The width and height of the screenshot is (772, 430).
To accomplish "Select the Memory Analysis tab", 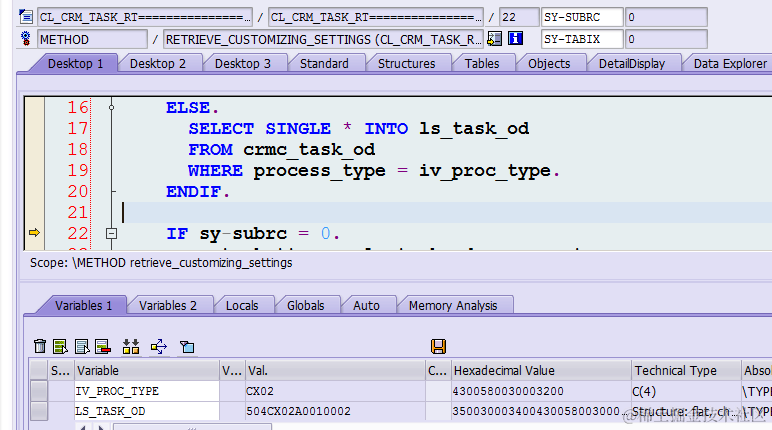I will (x=453, y=305).
